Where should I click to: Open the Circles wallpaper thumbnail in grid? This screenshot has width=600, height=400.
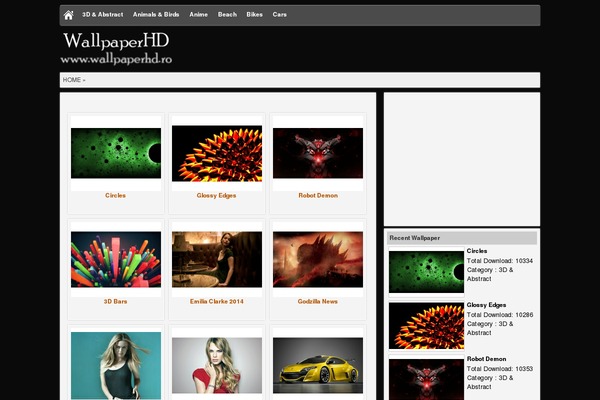[116, 153]
